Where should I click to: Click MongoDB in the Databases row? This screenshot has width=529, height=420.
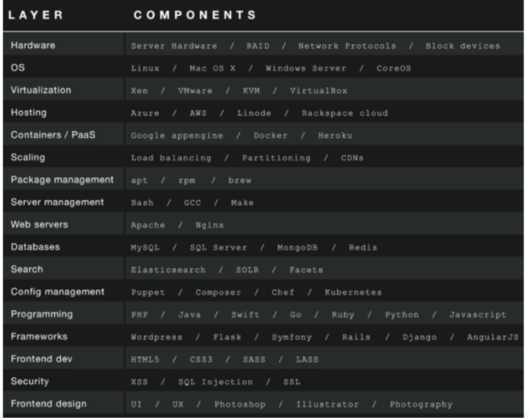(297, 248)
